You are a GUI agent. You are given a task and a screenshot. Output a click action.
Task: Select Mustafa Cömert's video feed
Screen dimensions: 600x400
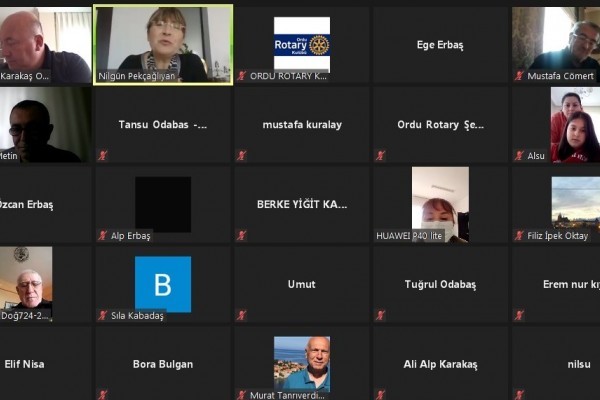point(556,45)
